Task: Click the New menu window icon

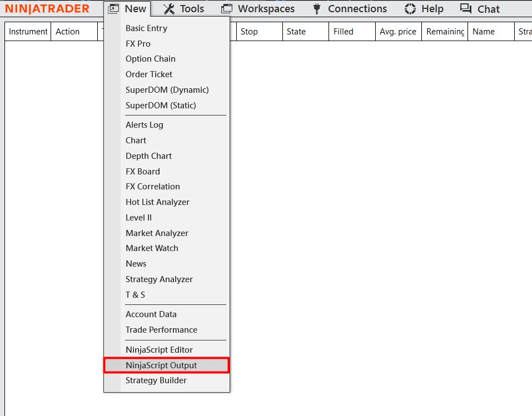Action: [x=113, y=9]
